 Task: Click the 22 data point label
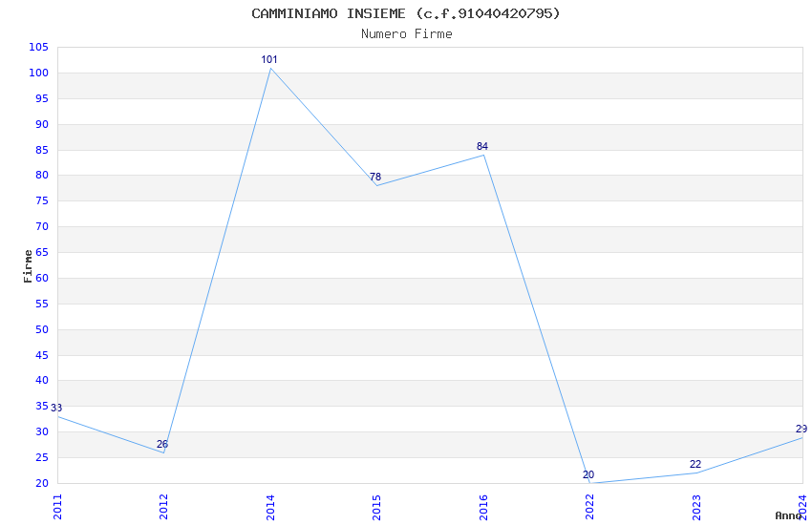[695, 465]
